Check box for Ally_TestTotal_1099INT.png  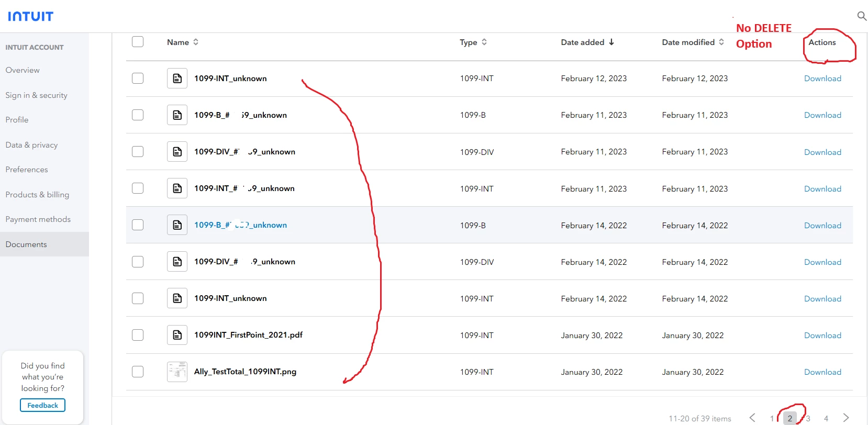point(138,371)
